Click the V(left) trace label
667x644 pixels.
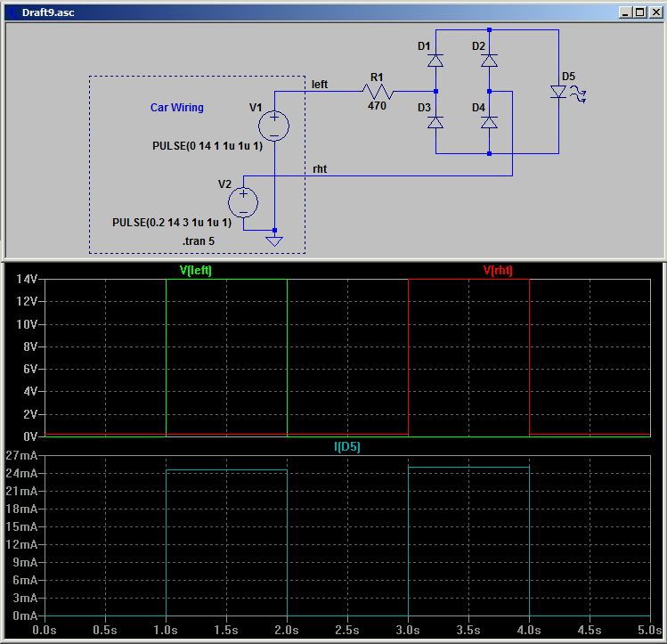click(196, 270)
